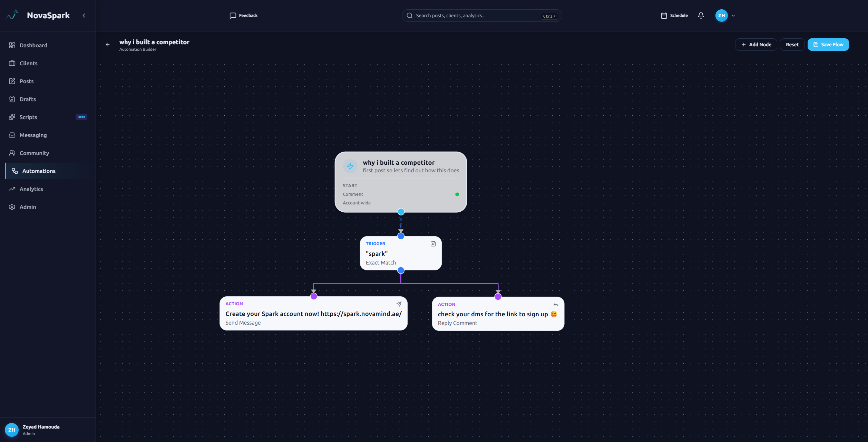Click the purple connector on the Send Message node
This screenshot has width=868, height=442.
314,296
